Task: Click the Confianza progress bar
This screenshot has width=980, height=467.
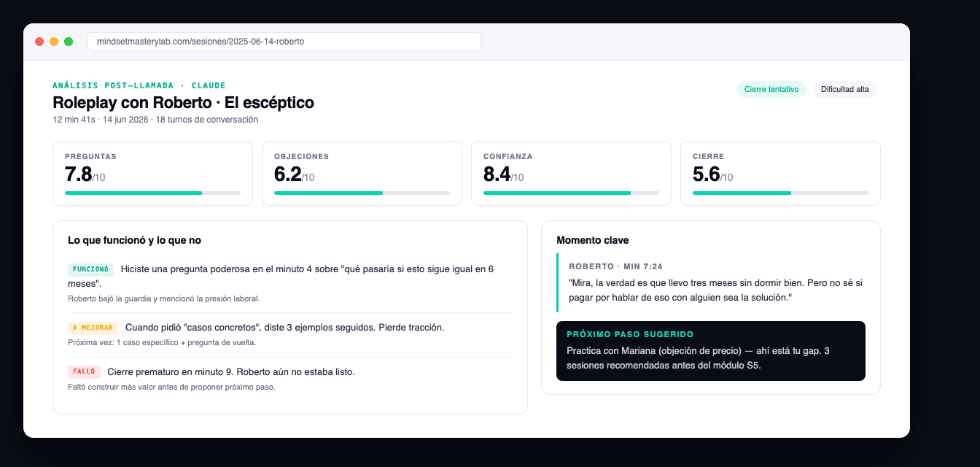Action: (x=571, y=193)
